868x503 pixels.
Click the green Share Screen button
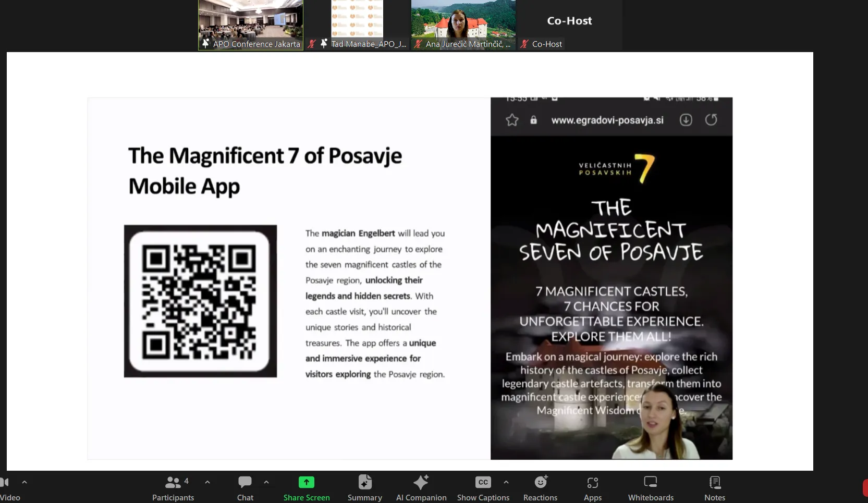307,488
